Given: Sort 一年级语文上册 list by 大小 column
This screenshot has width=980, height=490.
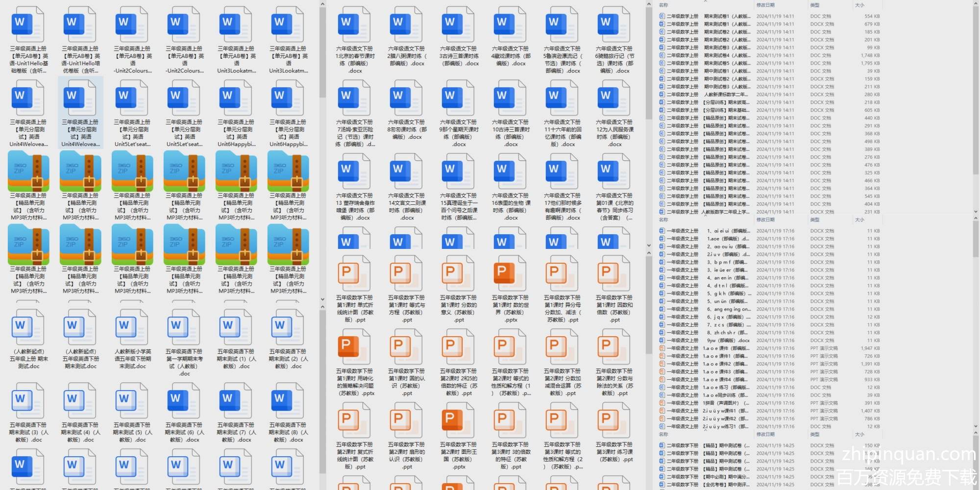Looking at the screenshot, I should [x=859, y=220].
